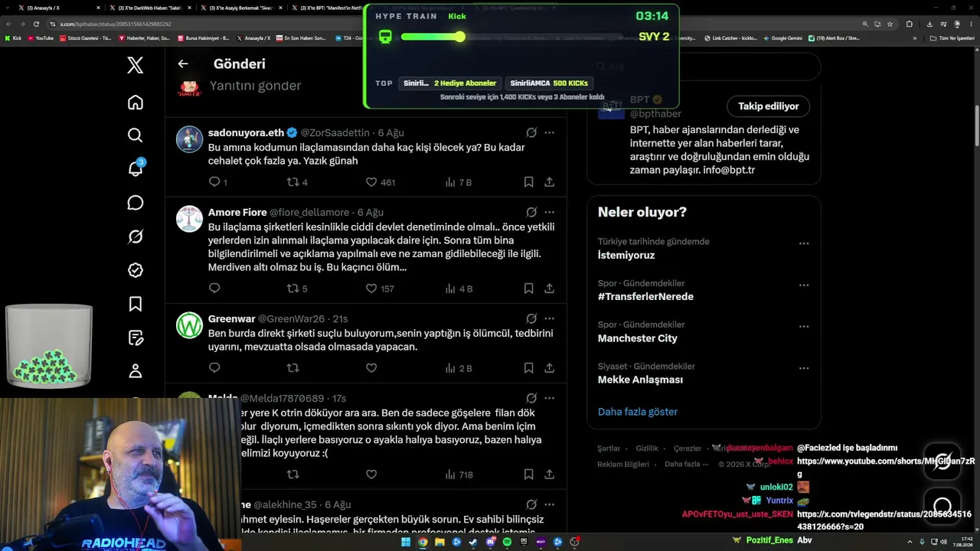Open the #TransferlerNerede trending topic

click(x=645, y=296)
